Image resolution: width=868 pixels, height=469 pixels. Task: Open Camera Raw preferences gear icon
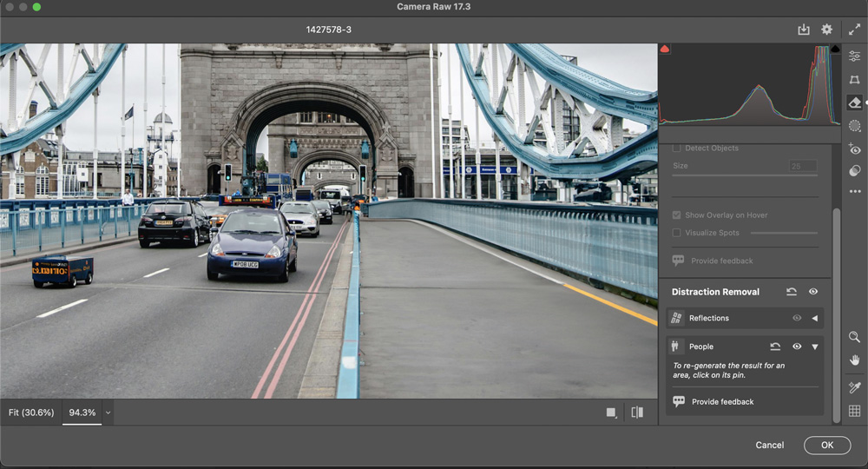click(826, 30)
